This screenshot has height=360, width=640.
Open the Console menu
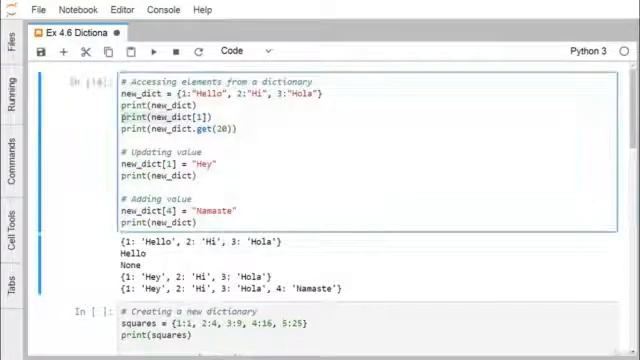163,10
